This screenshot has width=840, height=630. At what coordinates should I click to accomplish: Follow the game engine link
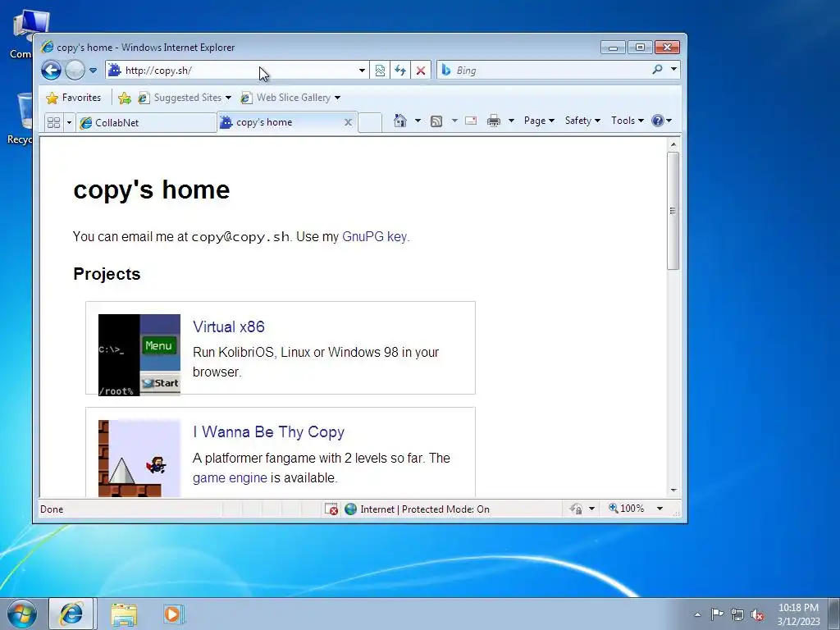point(230,478)
